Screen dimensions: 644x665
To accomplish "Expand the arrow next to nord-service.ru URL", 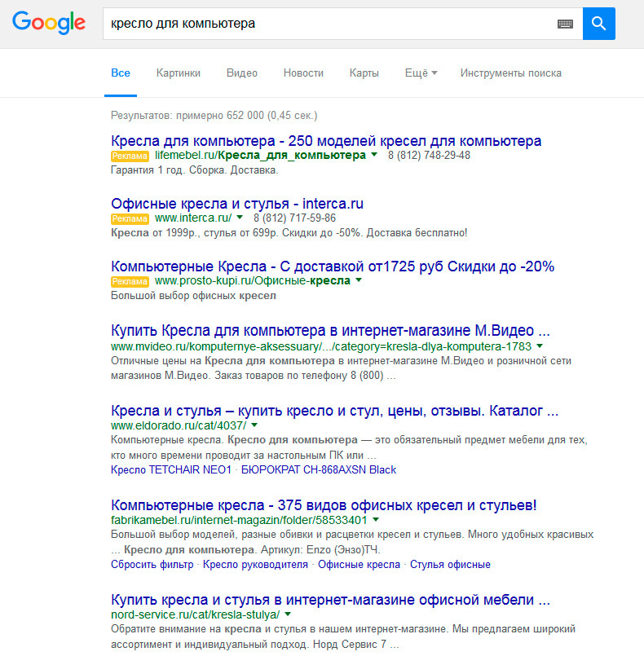I will coord(288,614).
